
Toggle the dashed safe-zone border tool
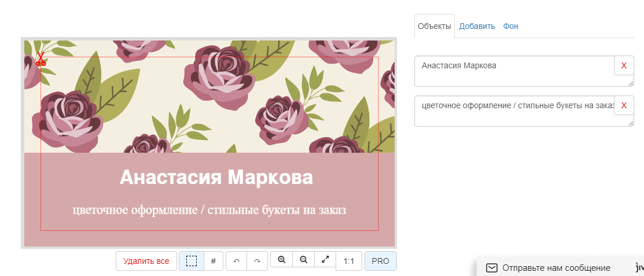(192, 261)
